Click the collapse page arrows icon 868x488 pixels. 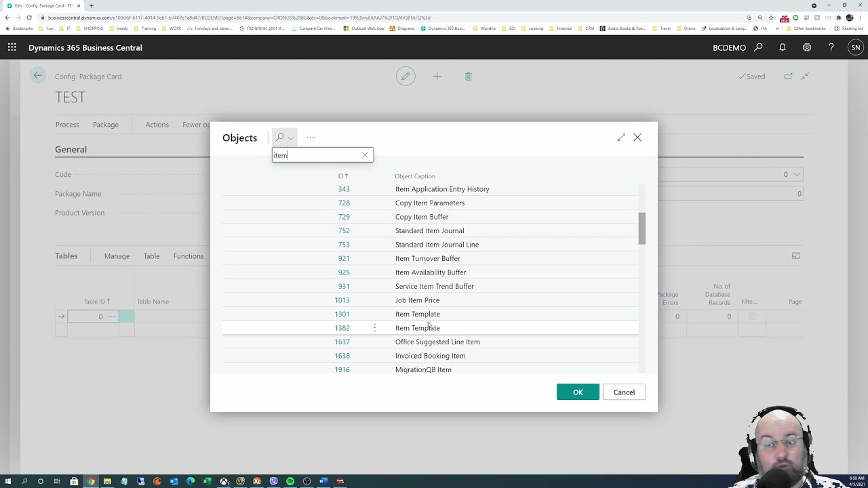click(805, 77)
